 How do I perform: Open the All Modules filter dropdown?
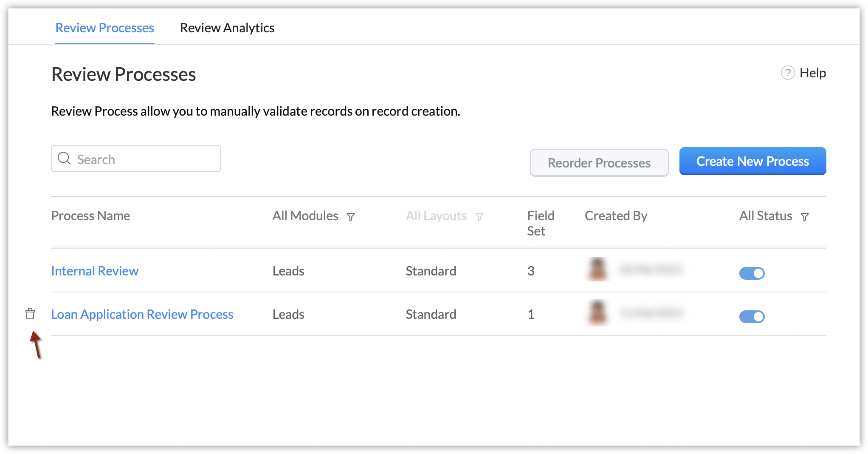click(x=305, y=216)
